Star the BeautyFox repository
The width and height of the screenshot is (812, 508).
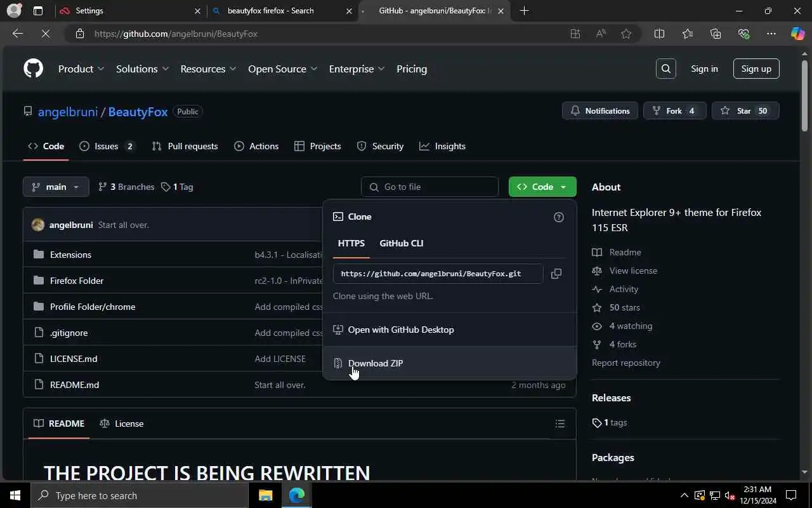coord(745,111)
